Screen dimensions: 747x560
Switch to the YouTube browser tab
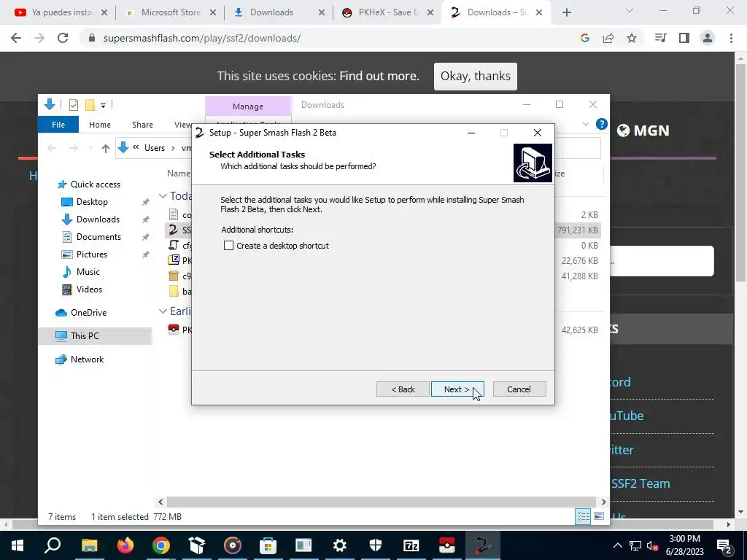click(x=61, y=12)
